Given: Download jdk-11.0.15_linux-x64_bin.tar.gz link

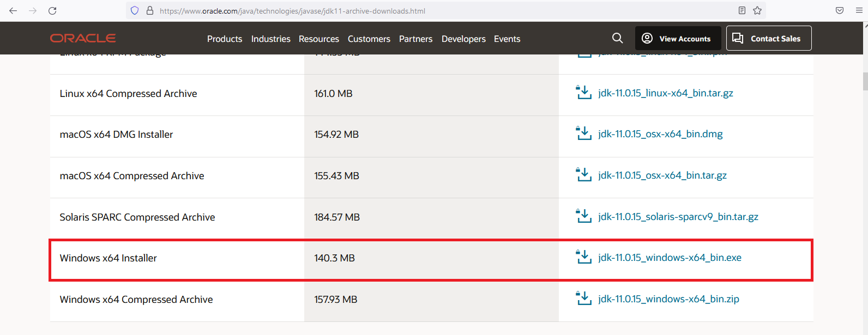Looking at the screenshot, I should (666, 93).
